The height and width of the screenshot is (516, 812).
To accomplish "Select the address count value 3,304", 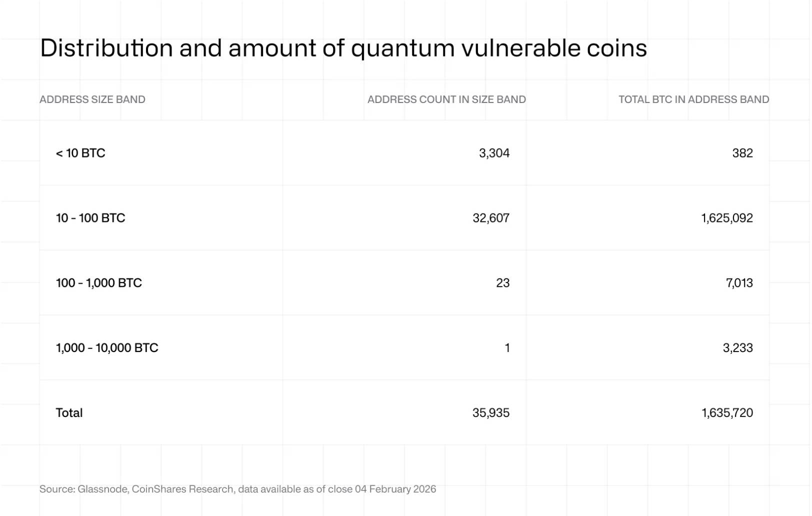I will pyautogui.click(x=494, y=153).
